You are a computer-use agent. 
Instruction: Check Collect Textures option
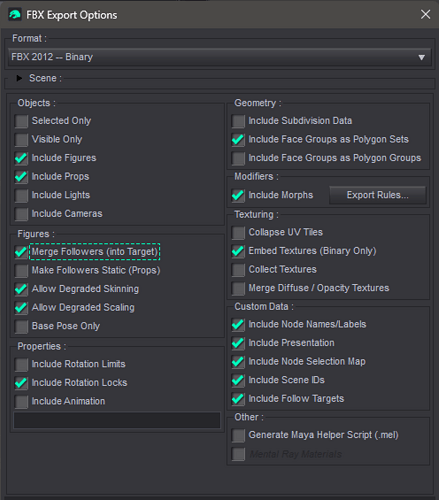(x=238, y=270)
